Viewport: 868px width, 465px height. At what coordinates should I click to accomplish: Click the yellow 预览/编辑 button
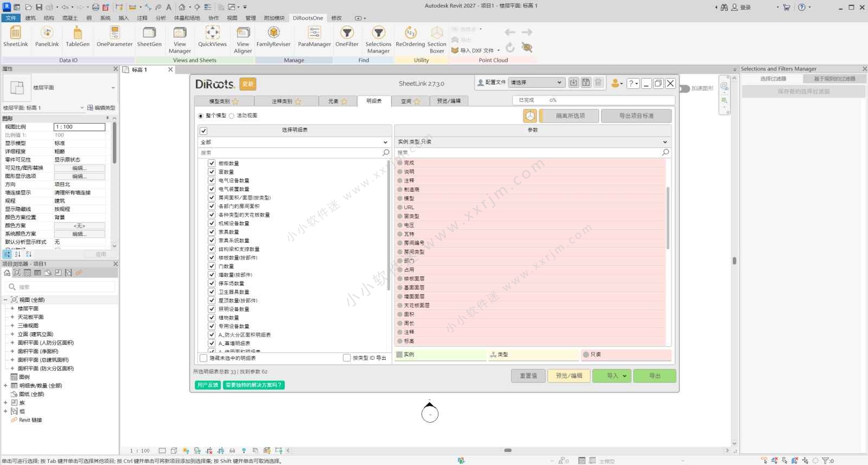[569, 376]
